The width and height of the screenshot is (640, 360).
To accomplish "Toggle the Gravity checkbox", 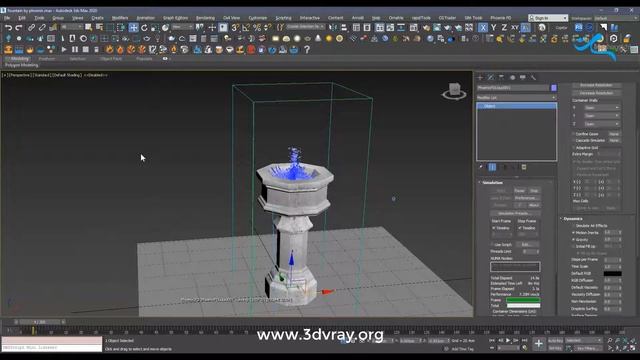I will pos(573,240).
